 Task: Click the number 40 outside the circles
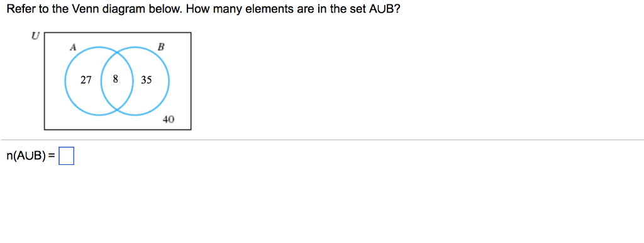(169, 120)
